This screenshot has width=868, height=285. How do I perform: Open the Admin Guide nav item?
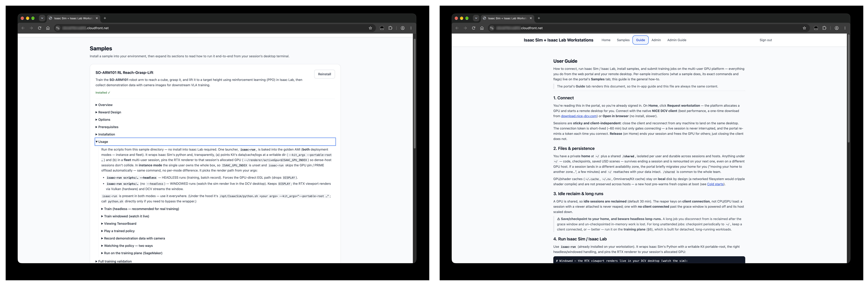(x=677, y=40)
